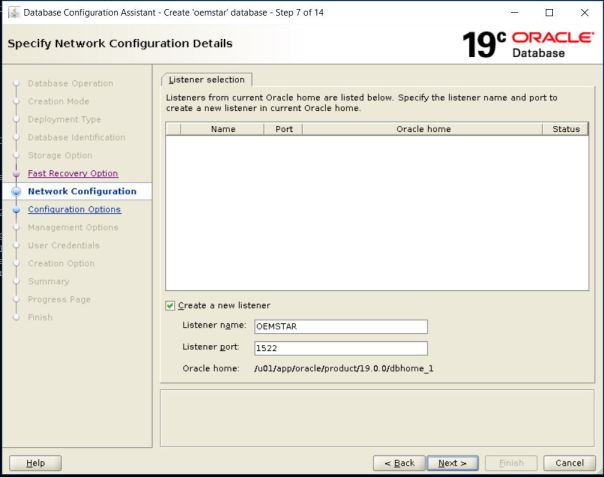
Task: Cancel the database creation wizard
Action: [569, 463]
